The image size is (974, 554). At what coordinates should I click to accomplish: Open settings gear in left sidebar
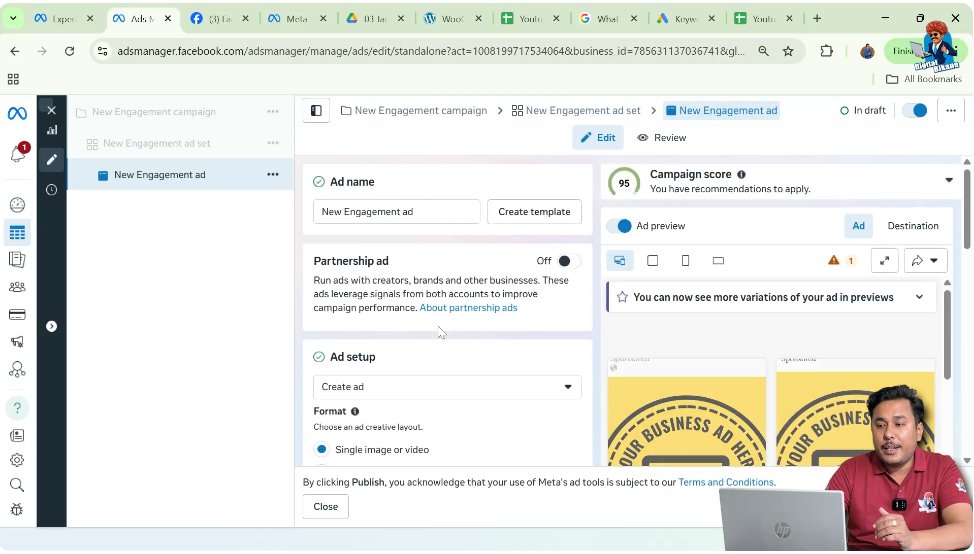click(17, 460)
